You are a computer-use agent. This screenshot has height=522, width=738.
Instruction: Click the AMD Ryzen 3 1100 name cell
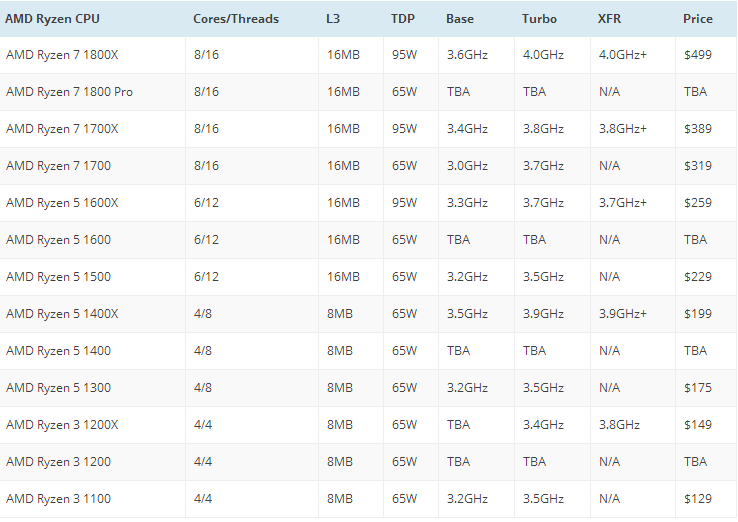pos(58,499)
